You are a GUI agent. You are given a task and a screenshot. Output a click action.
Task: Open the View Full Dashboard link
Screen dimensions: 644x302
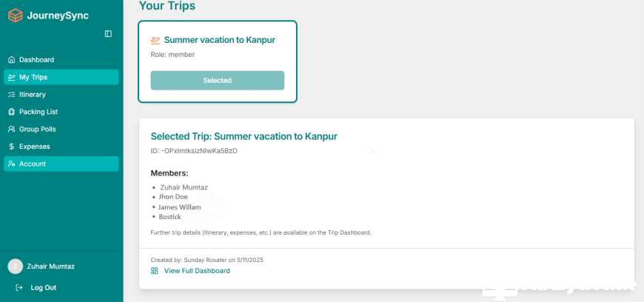197,271
